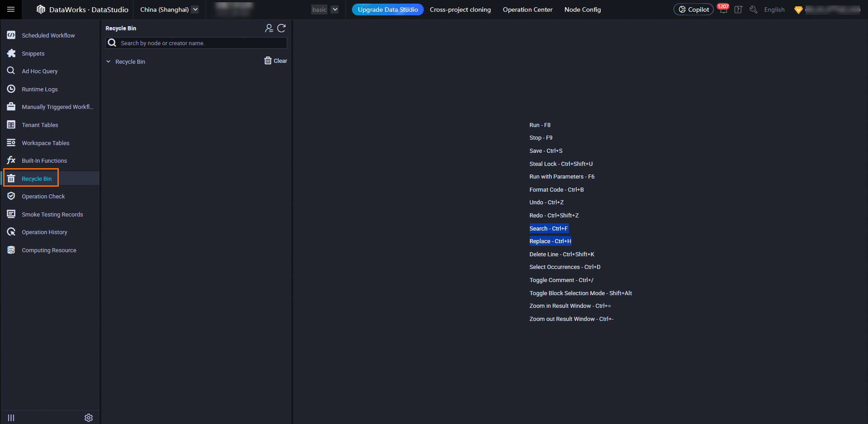Click Undo - Ctrl+Z text

tap(546, 202)
